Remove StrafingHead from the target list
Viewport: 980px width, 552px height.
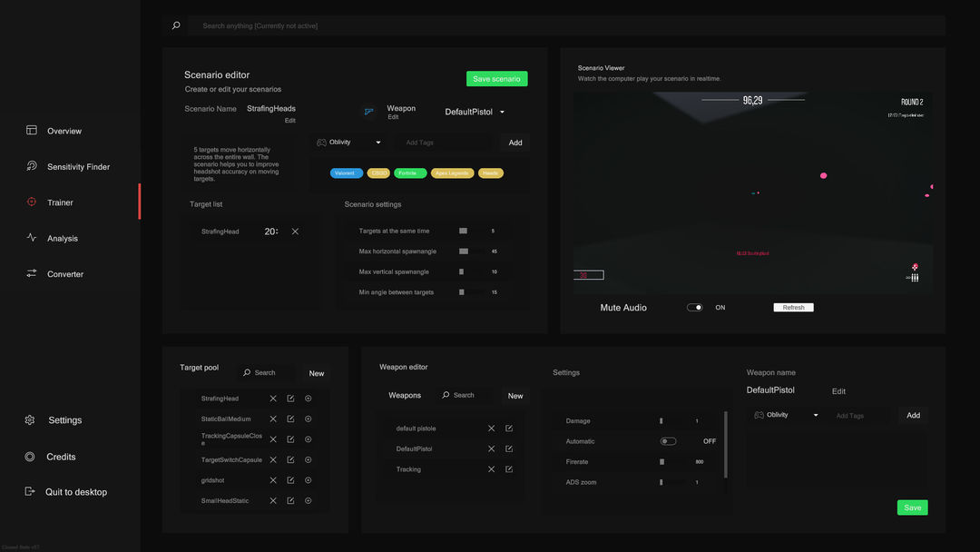[295, 232]
